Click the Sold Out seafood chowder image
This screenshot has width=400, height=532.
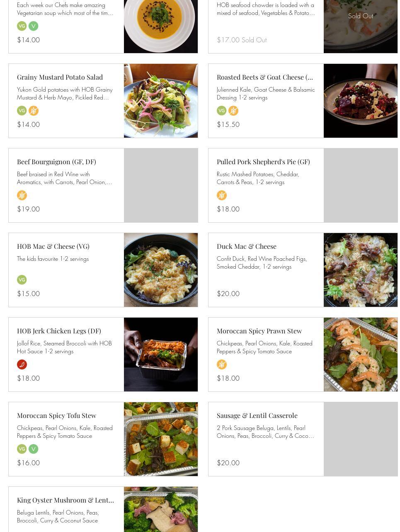361,27
